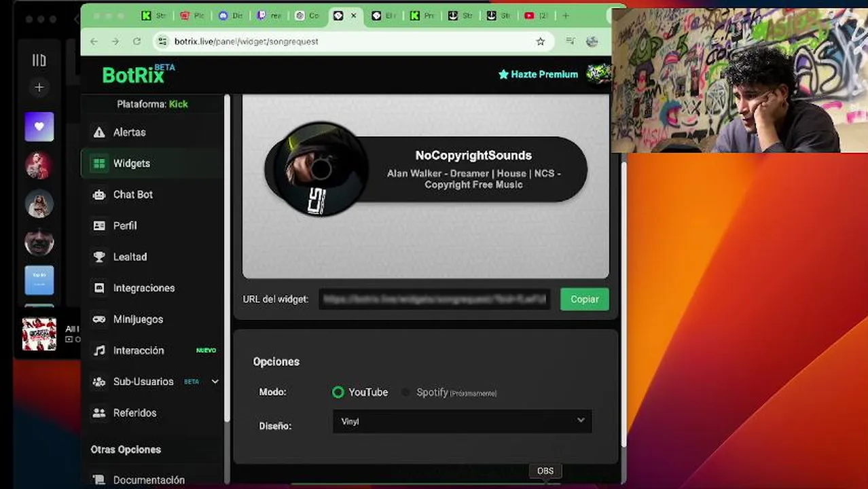The width and height of the screenshot is (868, 489).
Task: Switch to the 'Eli' browser tab
Action: point(383,16)
